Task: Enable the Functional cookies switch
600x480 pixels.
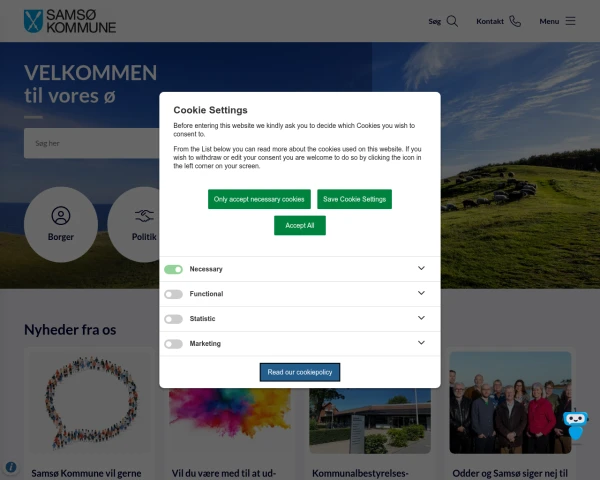Action: [173, 294]
